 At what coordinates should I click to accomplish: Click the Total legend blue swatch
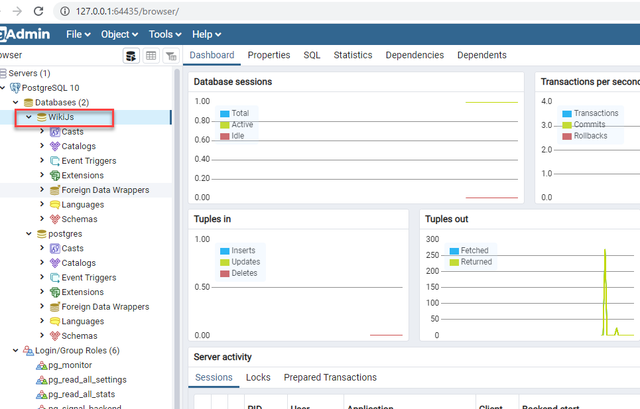224,113
